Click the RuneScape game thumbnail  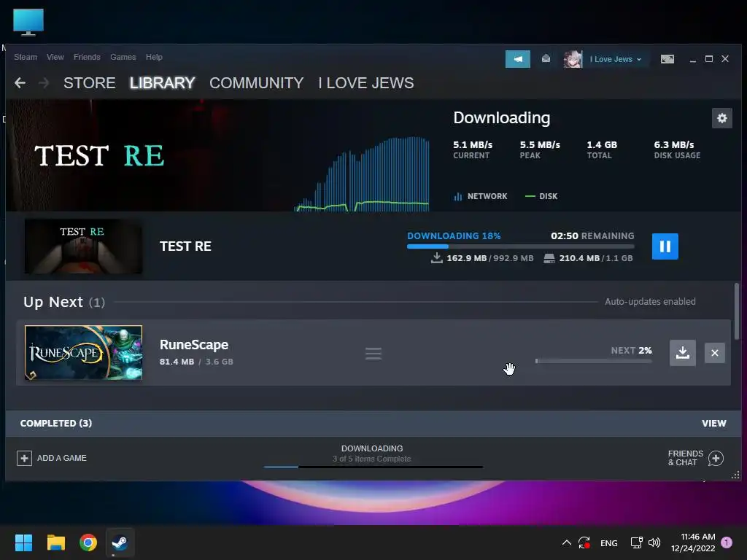tap(83, 352)
